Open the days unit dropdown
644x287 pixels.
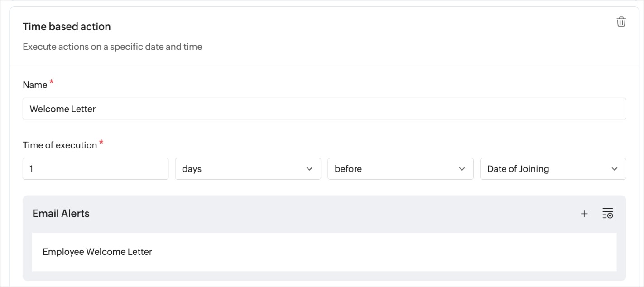point(240,169)
